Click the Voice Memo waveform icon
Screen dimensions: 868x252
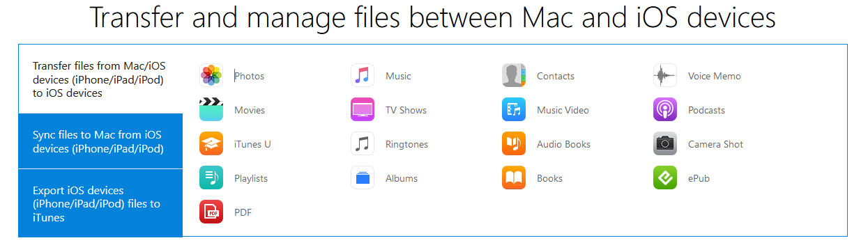665,76
